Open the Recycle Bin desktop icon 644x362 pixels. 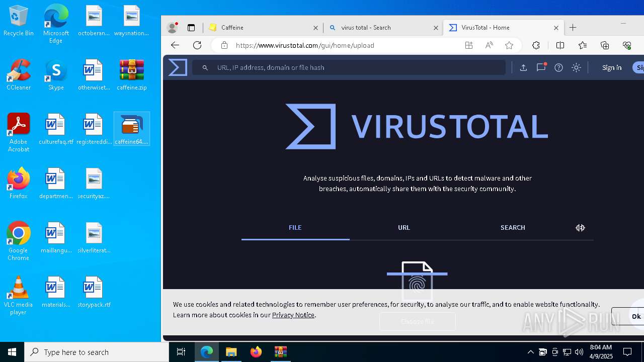click(19, 21)
